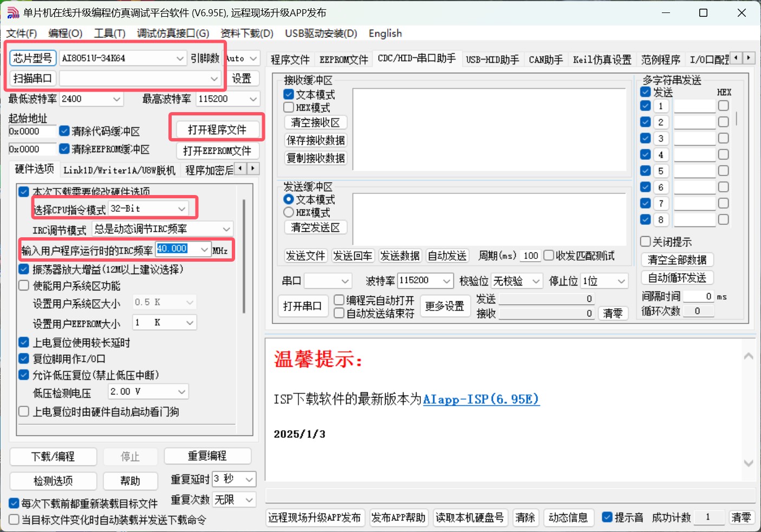
Task: Switch to the USB-HID助手 tab
Action: coord(492,59)
